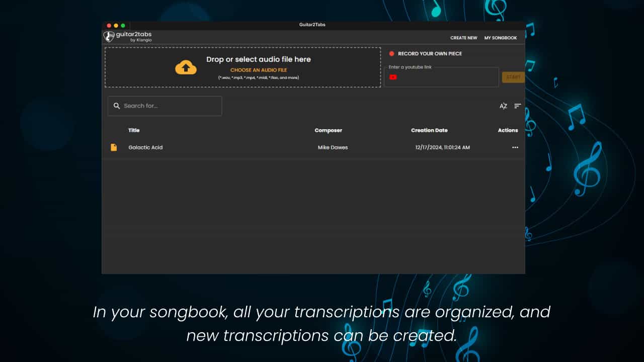Image resolution: width=644 pixels, height=362 pixels.
Task: Toggle sorting on the Creation Date column
Action: coord(429,130)
